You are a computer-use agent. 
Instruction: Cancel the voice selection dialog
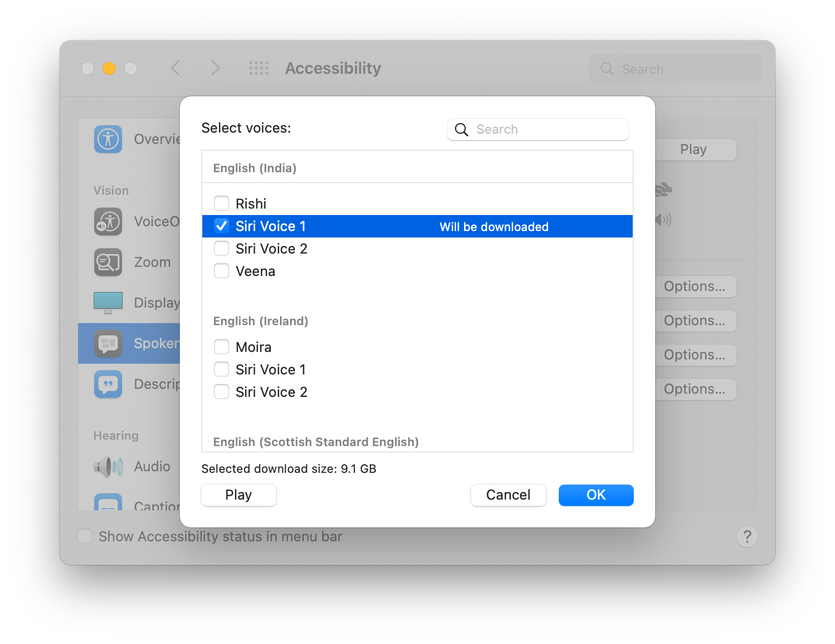tap(508, 495)
